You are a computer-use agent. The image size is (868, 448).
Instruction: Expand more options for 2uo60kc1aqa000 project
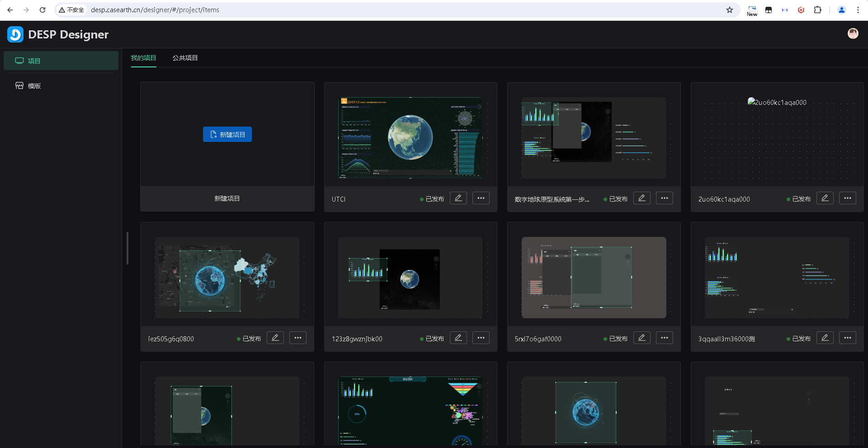[x=847, y=198]
